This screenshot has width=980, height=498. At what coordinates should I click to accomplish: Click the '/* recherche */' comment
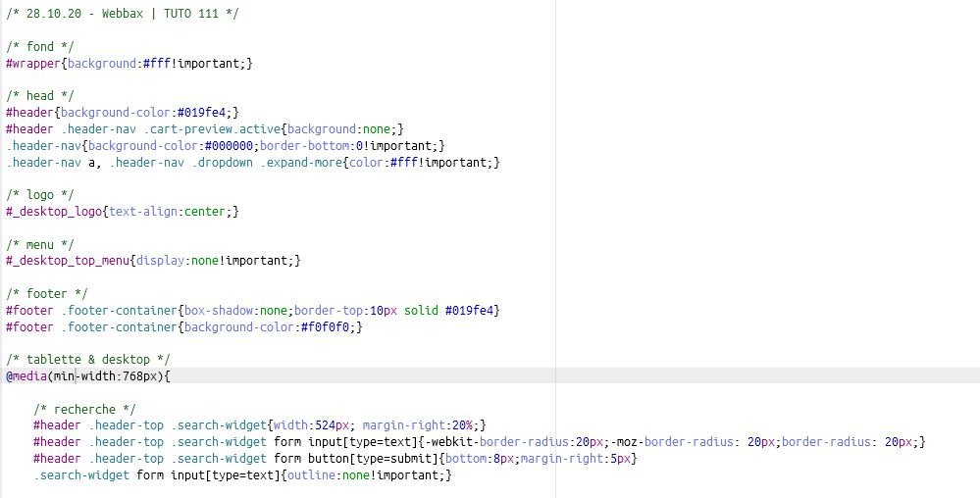click(x=84, y=409)
